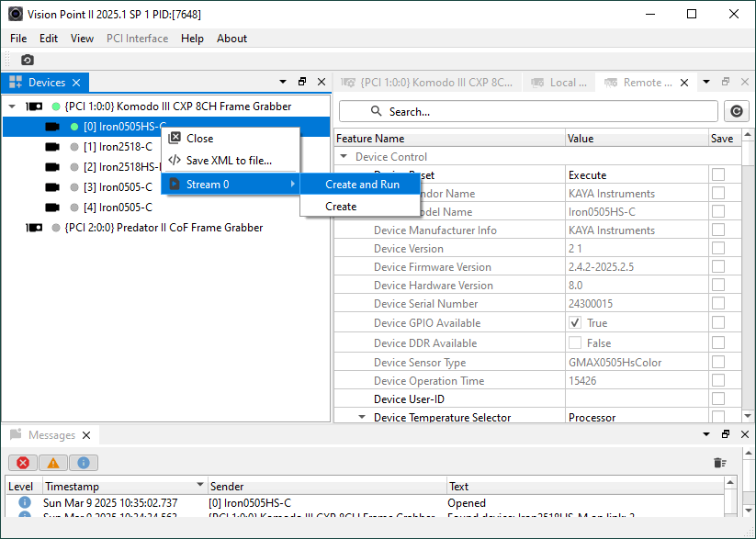Viewport: 756px width, 539px height.
Task: Click the refresh button beside the search box
Action: [x=736, y=111]
